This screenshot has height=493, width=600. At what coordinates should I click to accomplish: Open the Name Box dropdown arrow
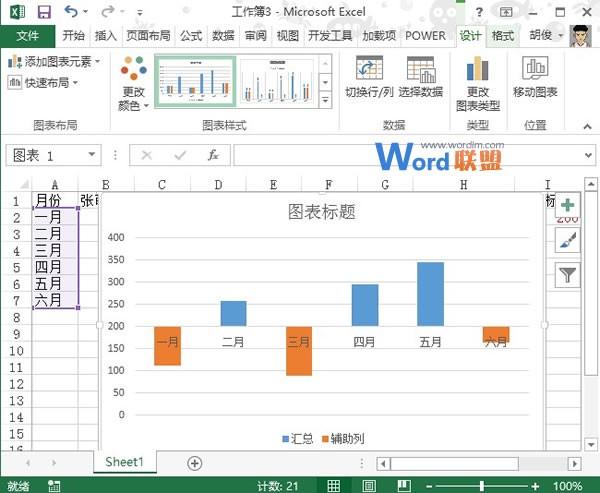click(91, 155)
